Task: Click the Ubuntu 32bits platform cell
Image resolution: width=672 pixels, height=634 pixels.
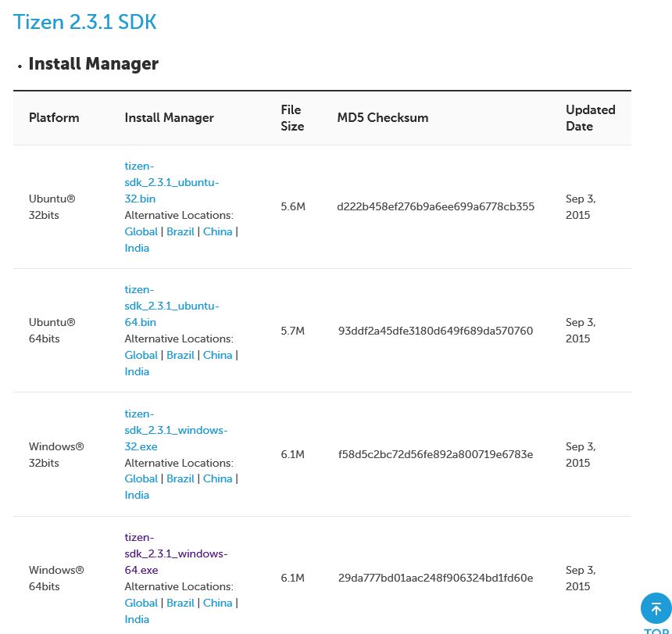Action: click(52, 206)
